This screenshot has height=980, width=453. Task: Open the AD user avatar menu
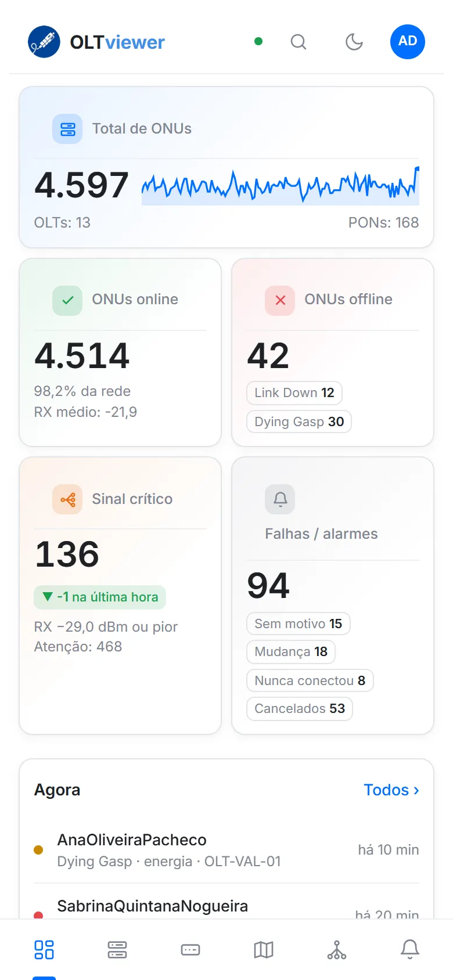point(408,42)
